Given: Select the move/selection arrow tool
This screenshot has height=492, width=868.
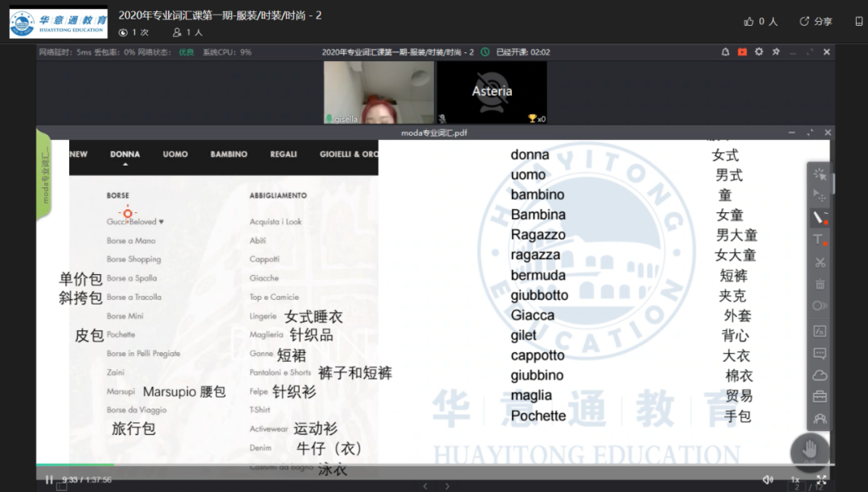Looking at the screenshot, I should click(820, 195).
